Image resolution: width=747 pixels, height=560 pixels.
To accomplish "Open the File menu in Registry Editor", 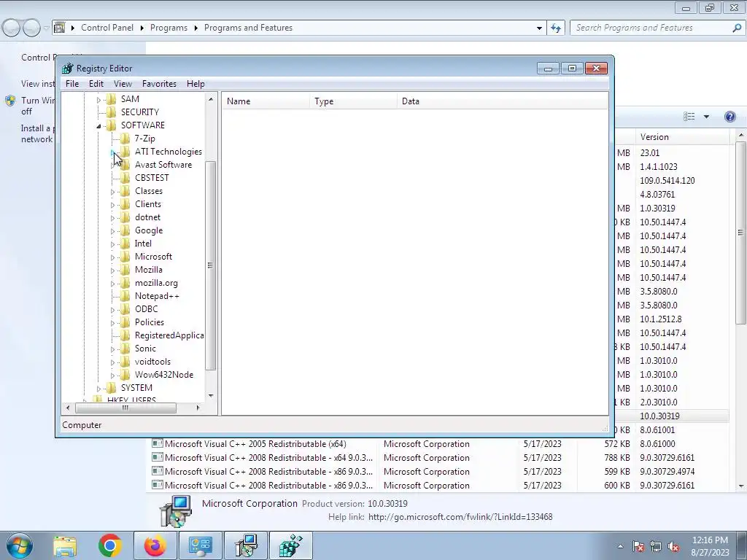I will (72, 84).
